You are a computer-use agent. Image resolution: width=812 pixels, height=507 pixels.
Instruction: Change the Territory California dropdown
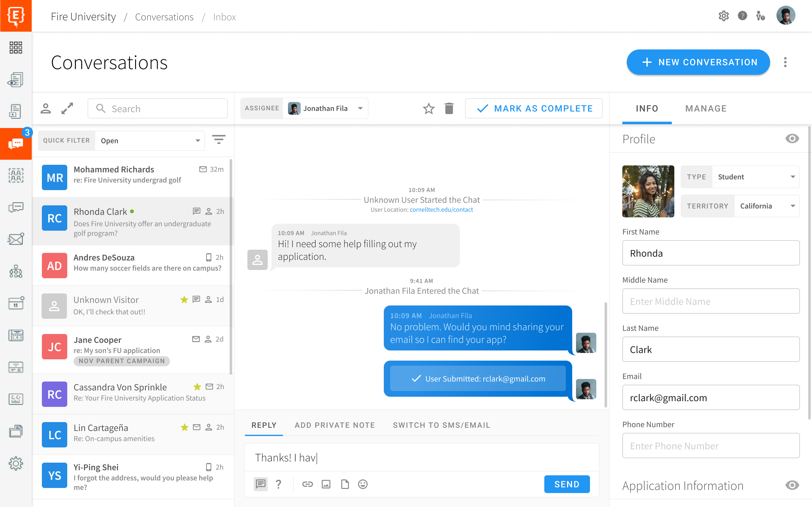coord(766,206)
